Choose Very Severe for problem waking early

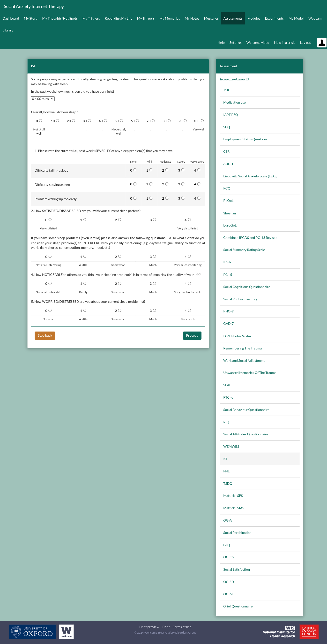point(199,198)
